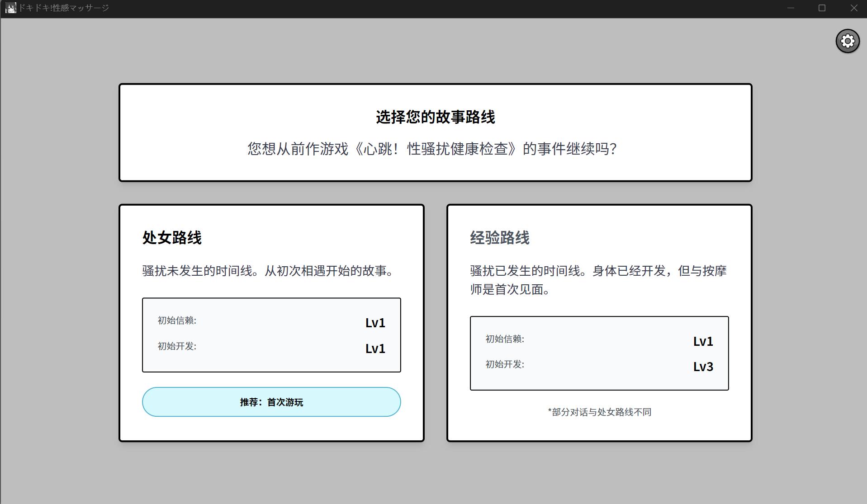Viewport: 867px width, 504px height.
Task: Select the 处女路线 card title
Action: (x=172, y=238)
